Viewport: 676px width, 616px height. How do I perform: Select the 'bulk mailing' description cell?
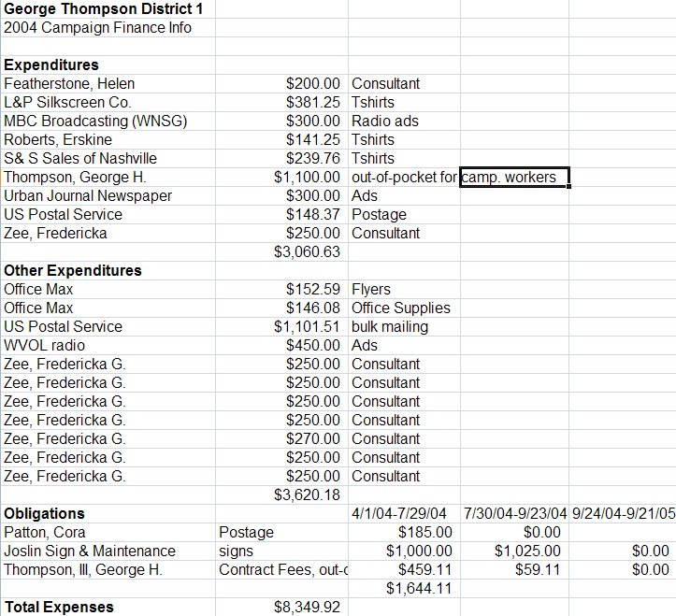(x=405, y=326)
